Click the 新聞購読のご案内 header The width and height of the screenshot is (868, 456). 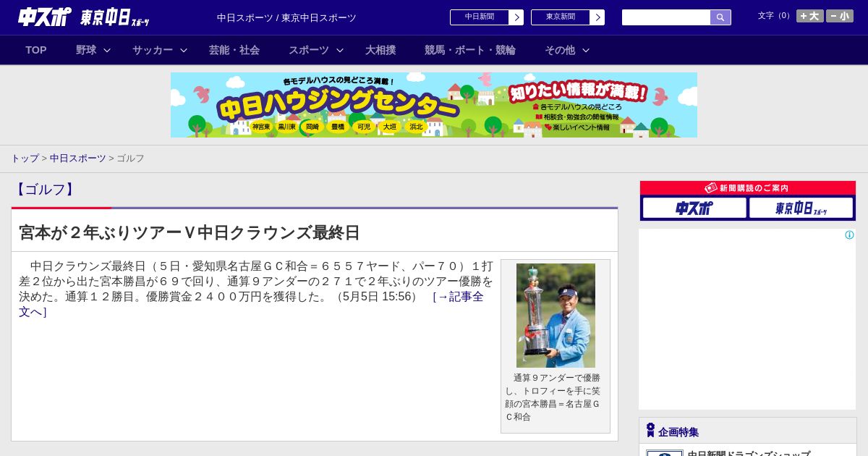748,188
